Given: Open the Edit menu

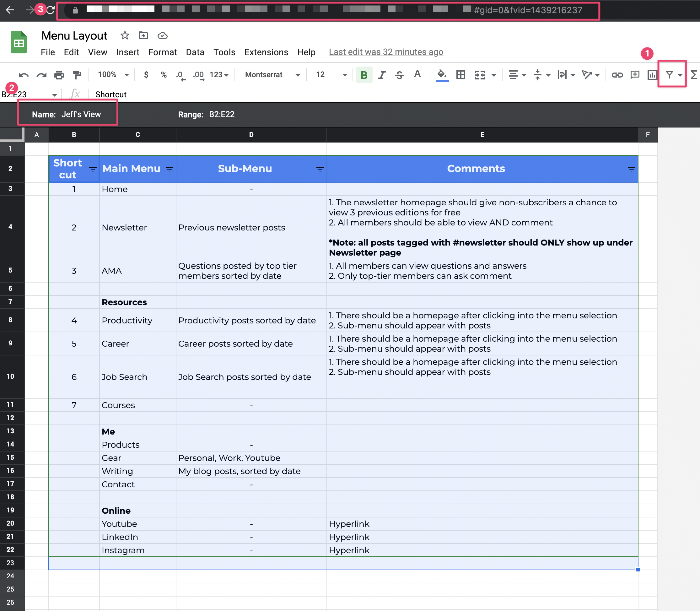Looking at the screenshot, I should pos(71,52).
